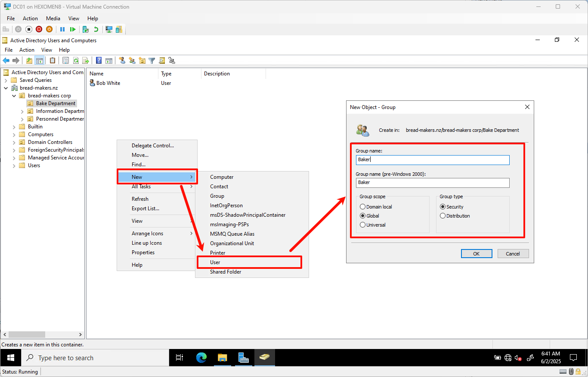Expand the Users container arrow
Image resolution: width=588 pixels, height=377 pixels.
(x=14, y=165)
